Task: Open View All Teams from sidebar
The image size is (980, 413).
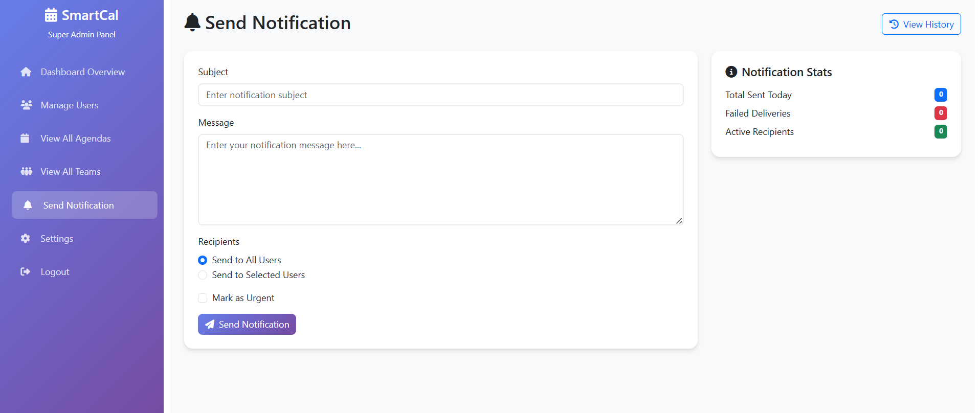Action: click(x=71, y=172)
